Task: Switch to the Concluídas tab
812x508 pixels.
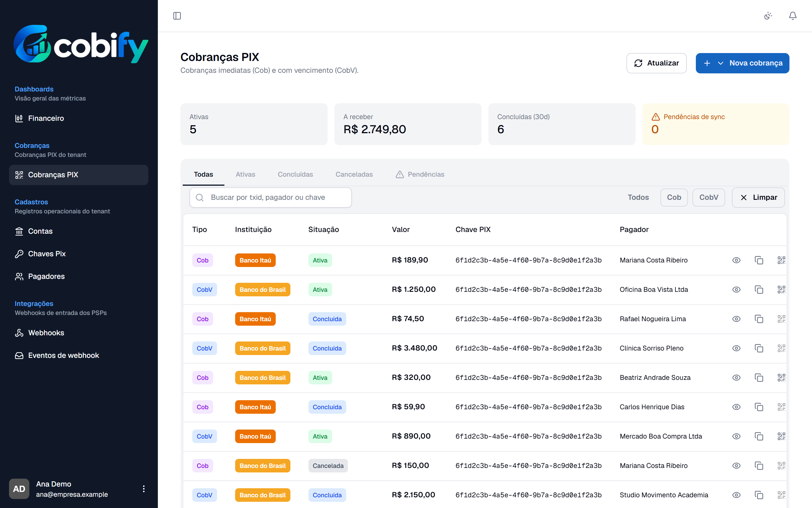Action: [295, 174]
